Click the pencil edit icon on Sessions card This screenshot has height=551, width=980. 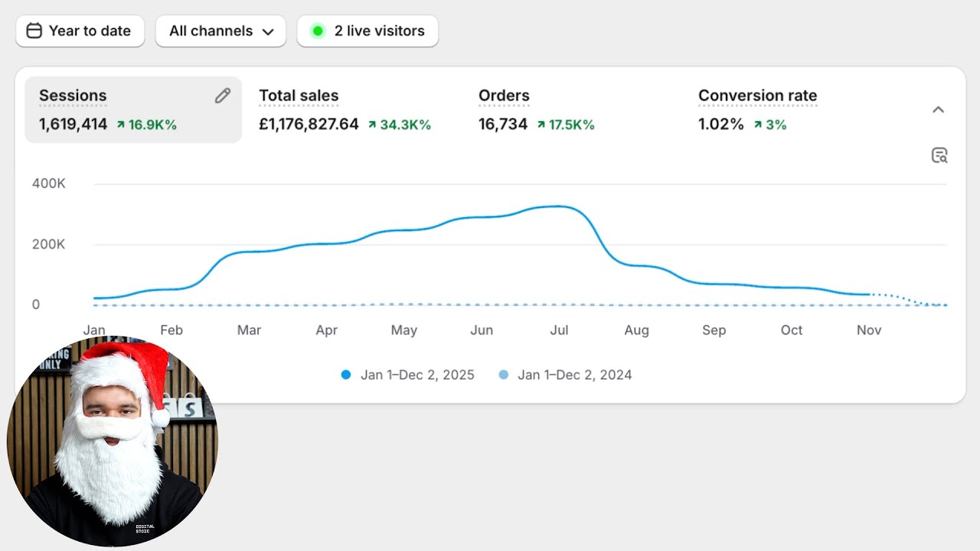pyautogui.click(x=222, y=96)
